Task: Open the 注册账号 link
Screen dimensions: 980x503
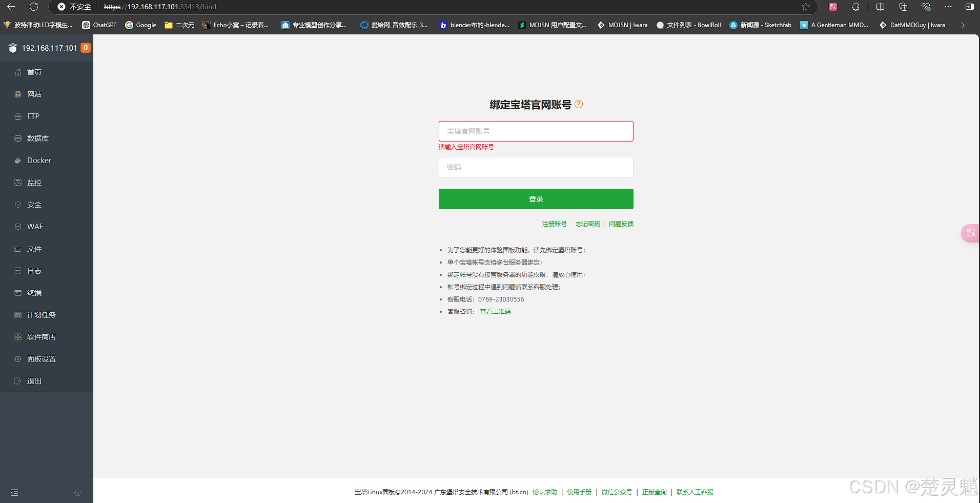Action: [x=555, y=224]
